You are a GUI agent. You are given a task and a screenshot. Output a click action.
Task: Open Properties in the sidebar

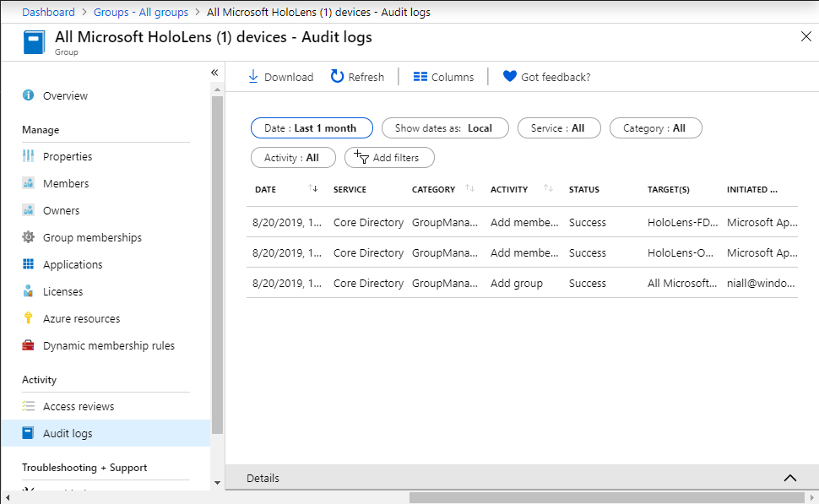point(106,157)
